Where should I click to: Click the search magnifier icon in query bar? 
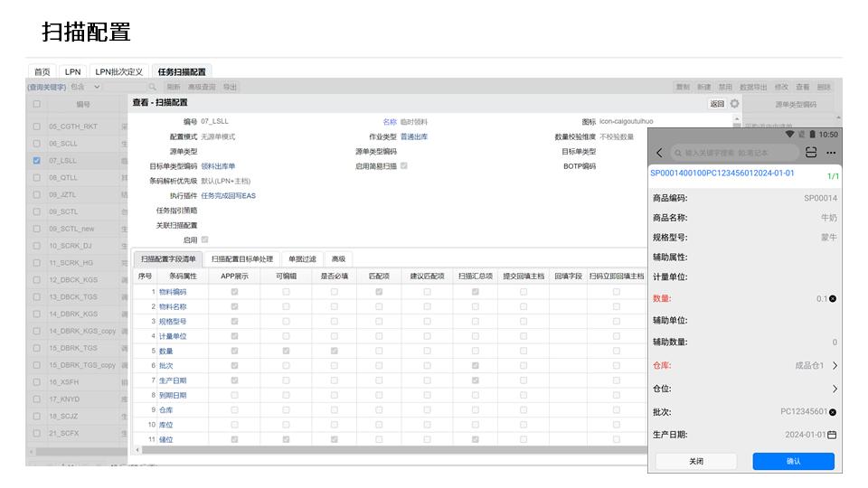153,87
